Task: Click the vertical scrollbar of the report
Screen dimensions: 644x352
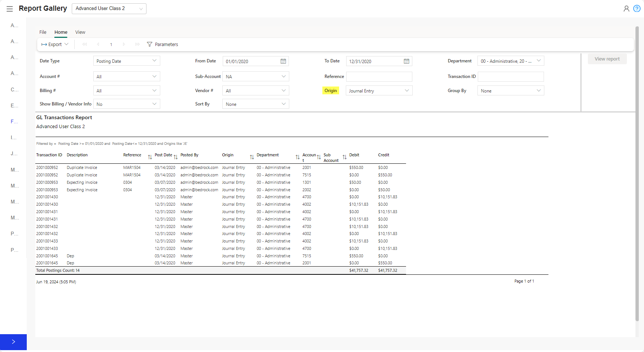Action: pos(637,173)
